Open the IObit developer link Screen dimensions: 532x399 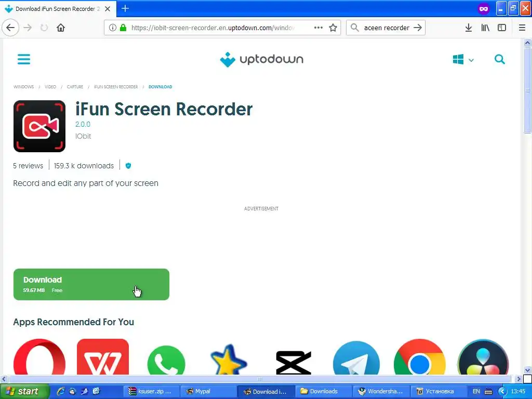click(83, 136)
